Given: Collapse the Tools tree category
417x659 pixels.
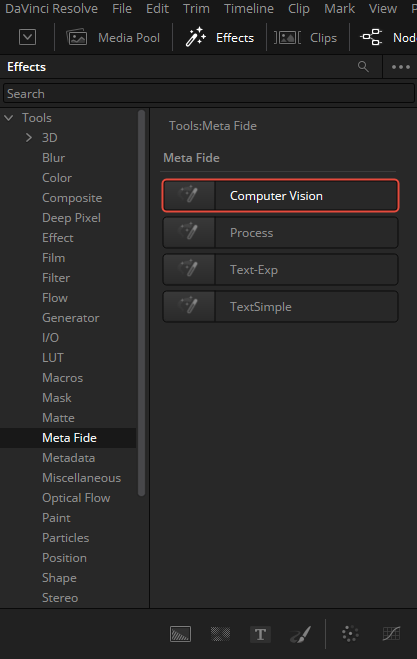Looking at the screenshot, I should (x=9, y=118).
